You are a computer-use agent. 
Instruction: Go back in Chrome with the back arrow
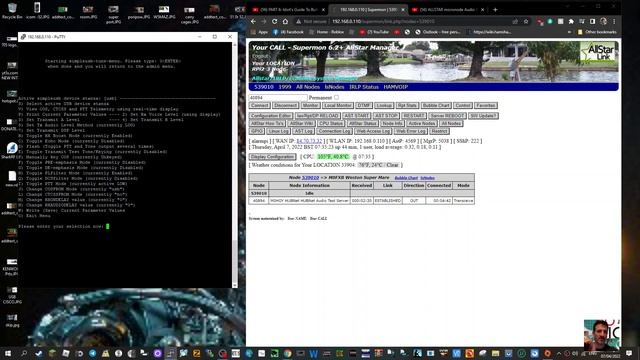point(253,21)
